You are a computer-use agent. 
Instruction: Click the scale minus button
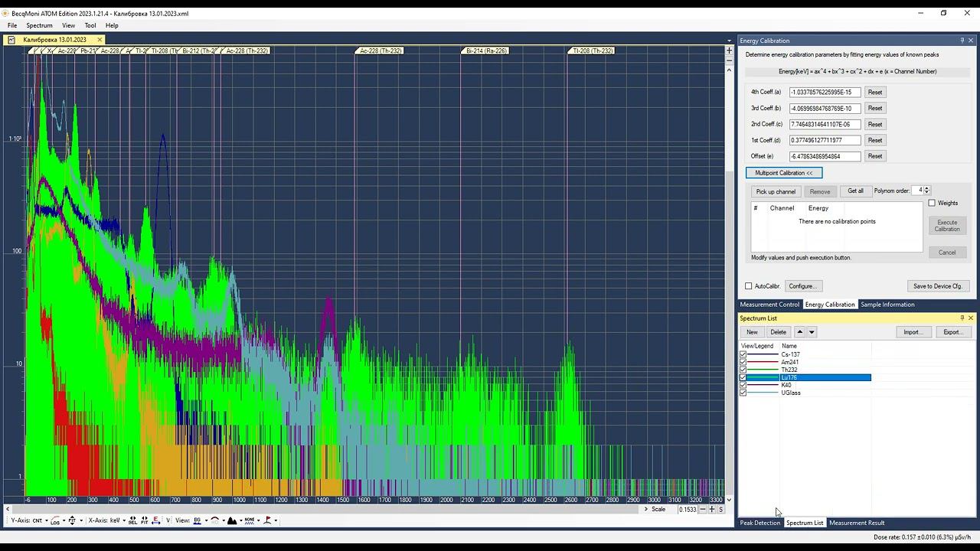(703, 510)
